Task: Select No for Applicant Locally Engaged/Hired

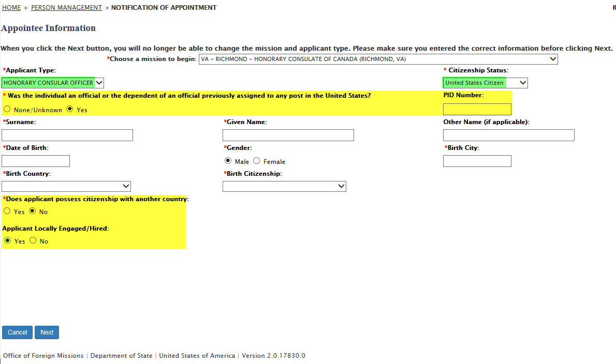Action: click(x=33, y=240)
